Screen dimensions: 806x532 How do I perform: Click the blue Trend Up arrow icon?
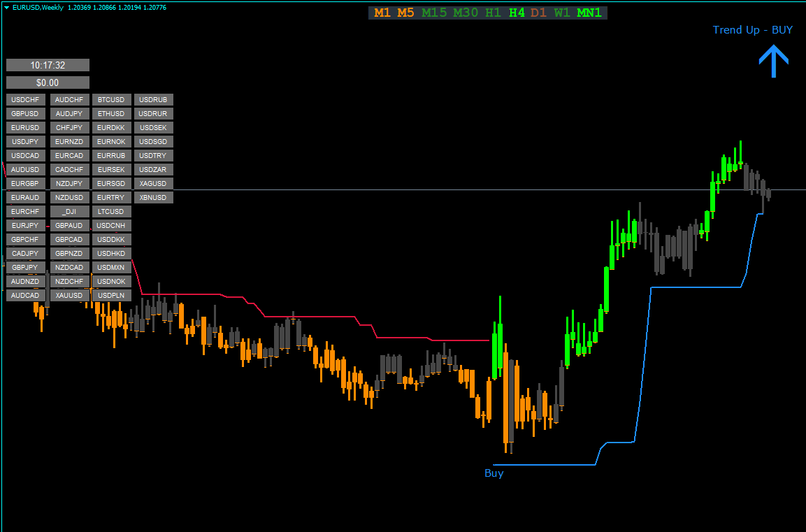coord(773,62)
